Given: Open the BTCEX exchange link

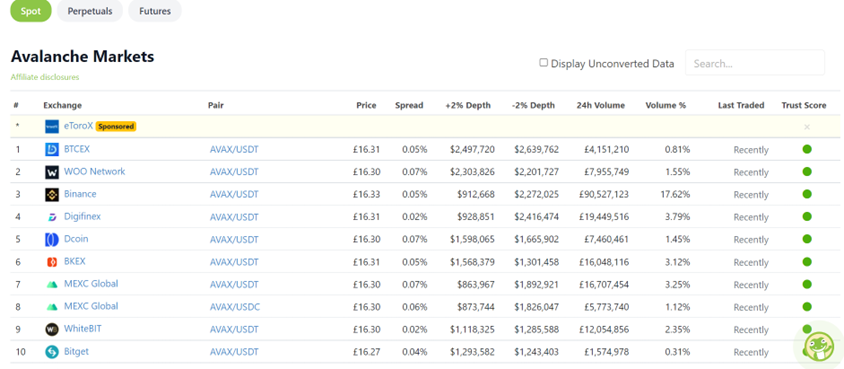Looking at the screenshot, I should click(78, 149).
